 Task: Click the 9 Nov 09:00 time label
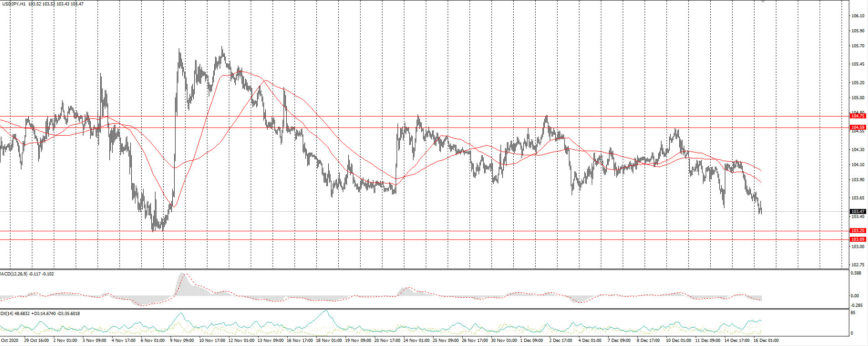182,341
